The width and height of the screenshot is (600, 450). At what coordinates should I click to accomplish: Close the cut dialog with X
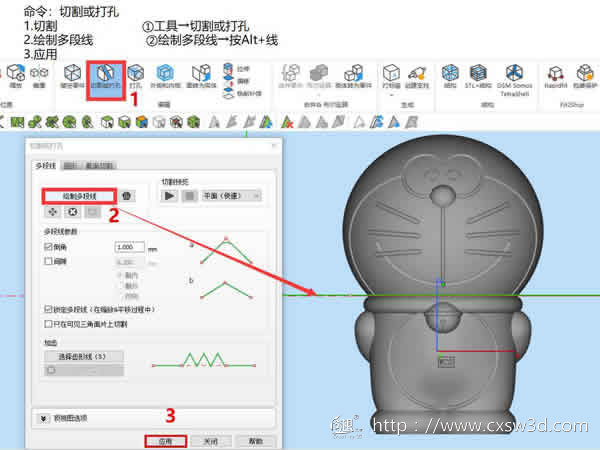coord(274,145)
